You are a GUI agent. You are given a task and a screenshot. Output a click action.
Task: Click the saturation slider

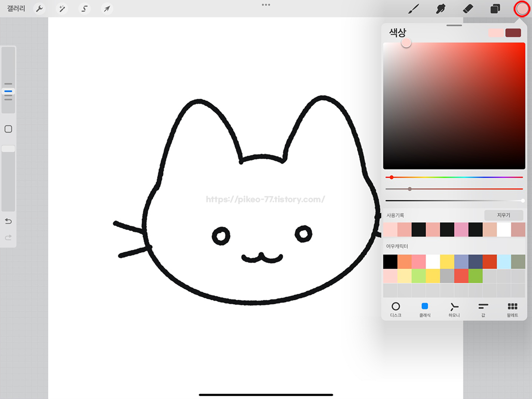click(454, 189)
